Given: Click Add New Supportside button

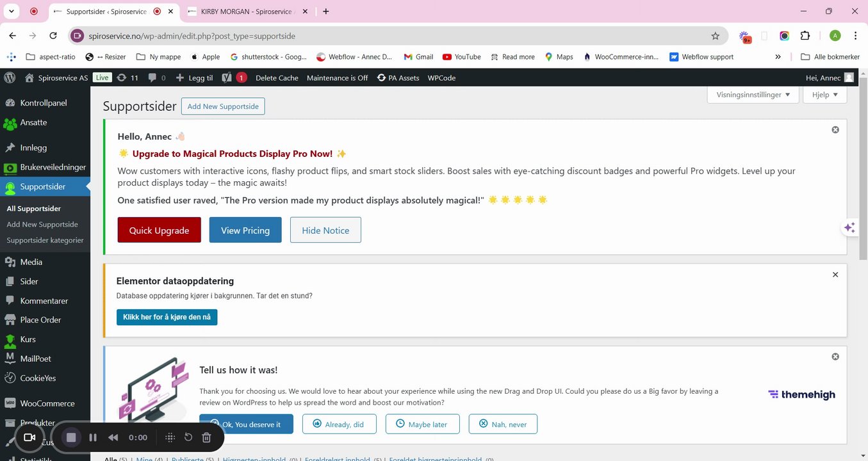Looking at the screenshot, I should (223, 106).
